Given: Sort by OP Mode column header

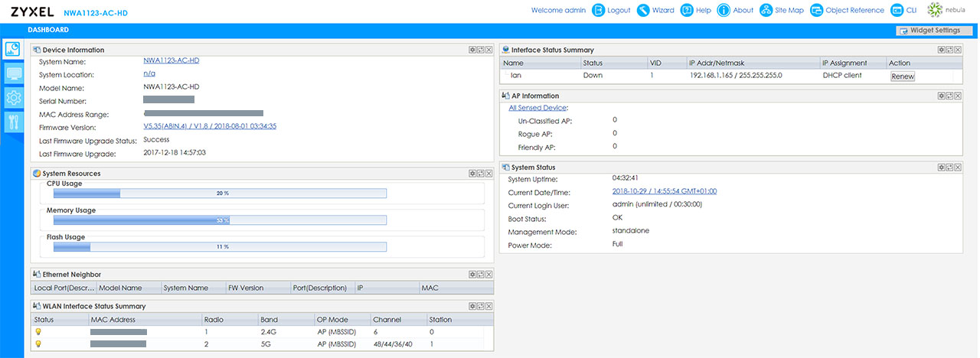Looking at the screenshot, I should click(x=341, y=320).
